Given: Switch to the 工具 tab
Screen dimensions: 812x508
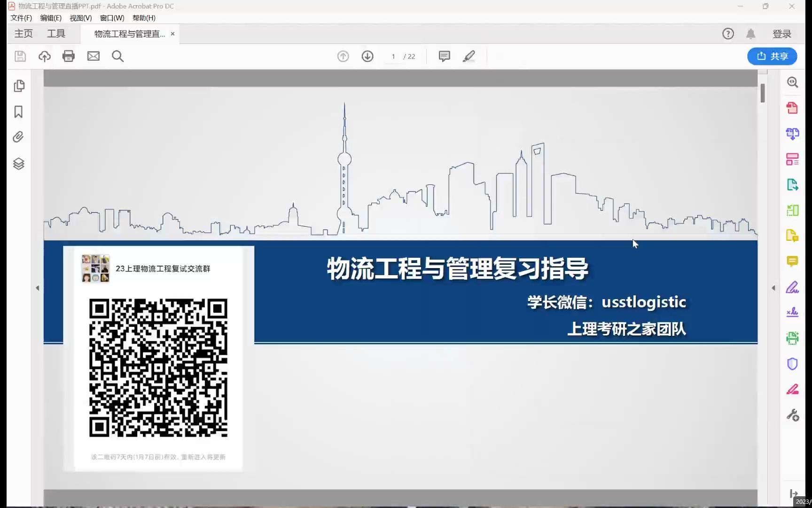Looking at the screenshot, I should [x=56, y=34].
